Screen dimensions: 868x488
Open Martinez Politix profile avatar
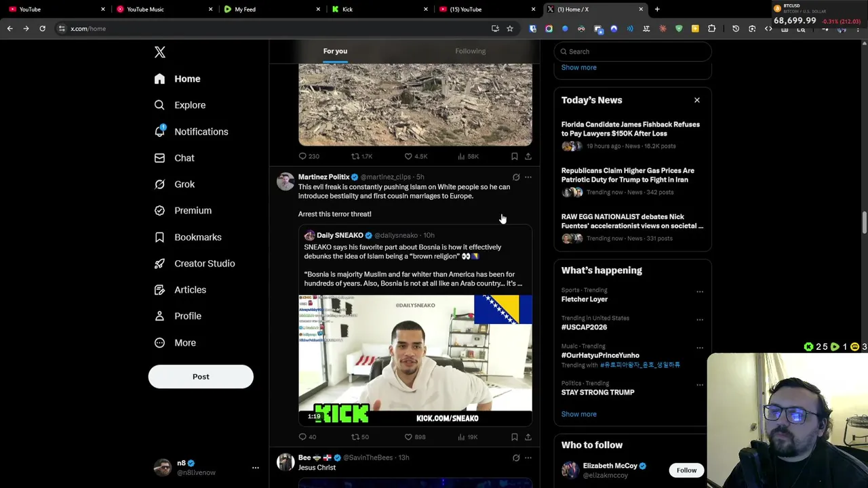pyautogui.click(x=285, y=182)
